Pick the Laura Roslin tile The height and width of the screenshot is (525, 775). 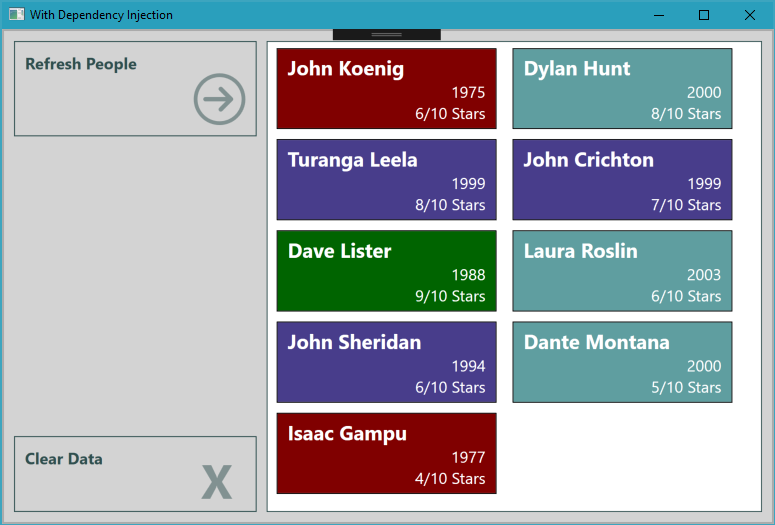[622, 271]
